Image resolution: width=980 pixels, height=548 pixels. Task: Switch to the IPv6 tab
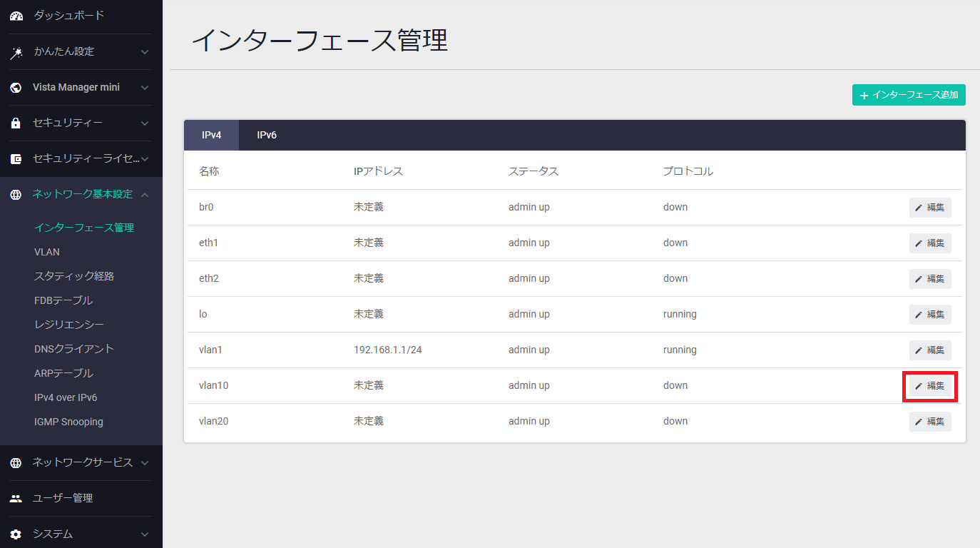click(267, 136)
